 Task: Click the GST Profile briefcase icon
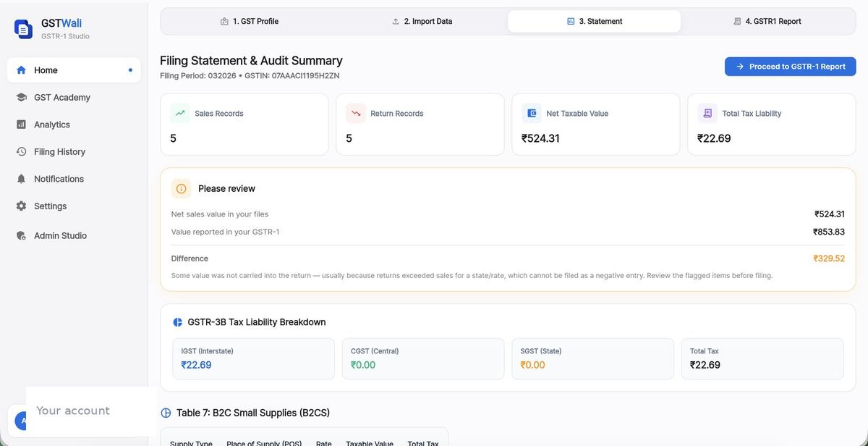pos(224,22)
